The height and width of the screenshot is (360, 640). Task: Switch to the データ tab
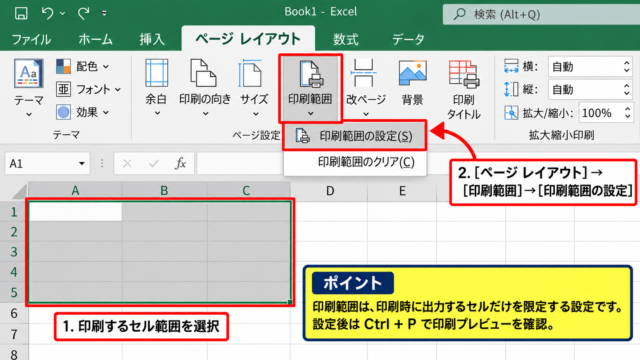pos(408,40)
